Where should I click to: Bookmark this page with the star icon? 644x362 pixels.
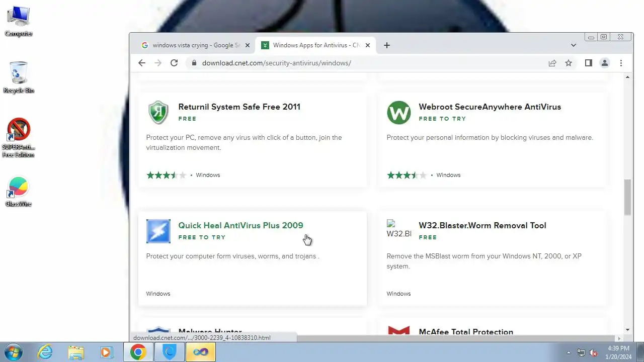(x=569, y=63)
